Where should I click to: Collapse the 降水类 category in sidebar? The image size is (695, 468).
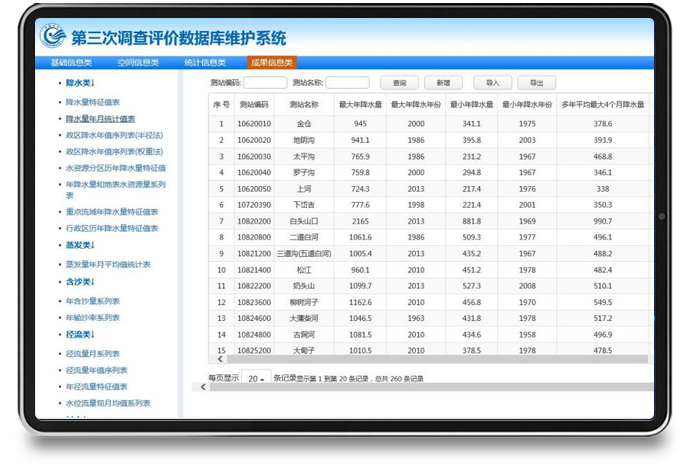pos(80,84)
